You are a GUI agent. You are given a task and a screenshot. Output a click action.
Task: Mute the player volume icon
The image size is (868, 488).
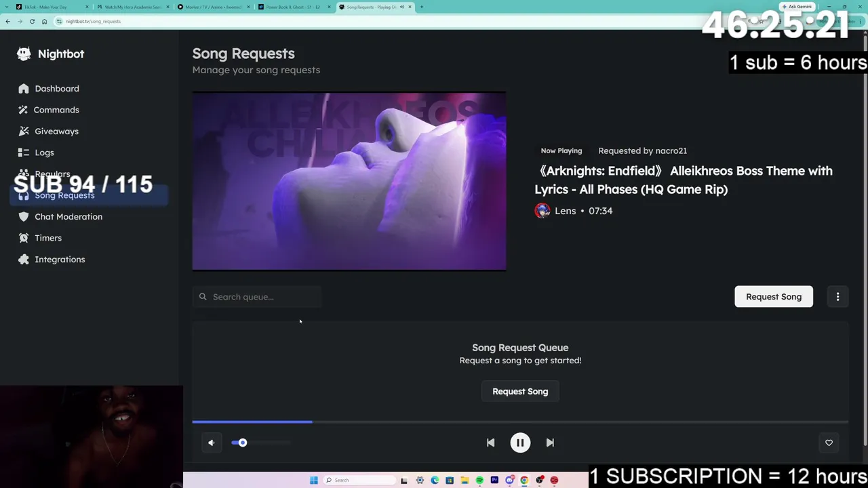(212, 443)
